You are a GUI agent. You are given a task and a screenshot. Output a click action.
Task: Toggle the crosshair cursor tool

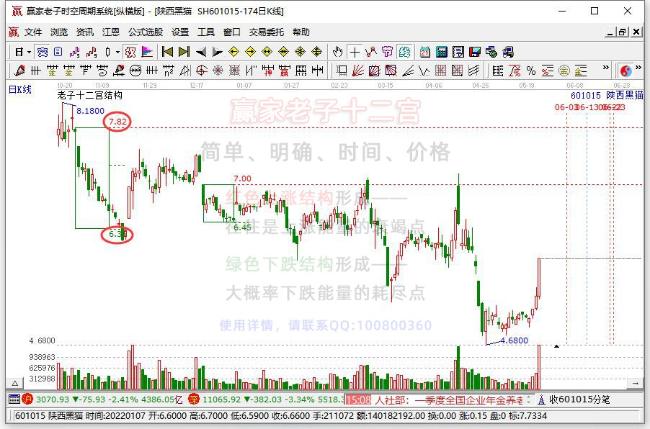point(354,52)
